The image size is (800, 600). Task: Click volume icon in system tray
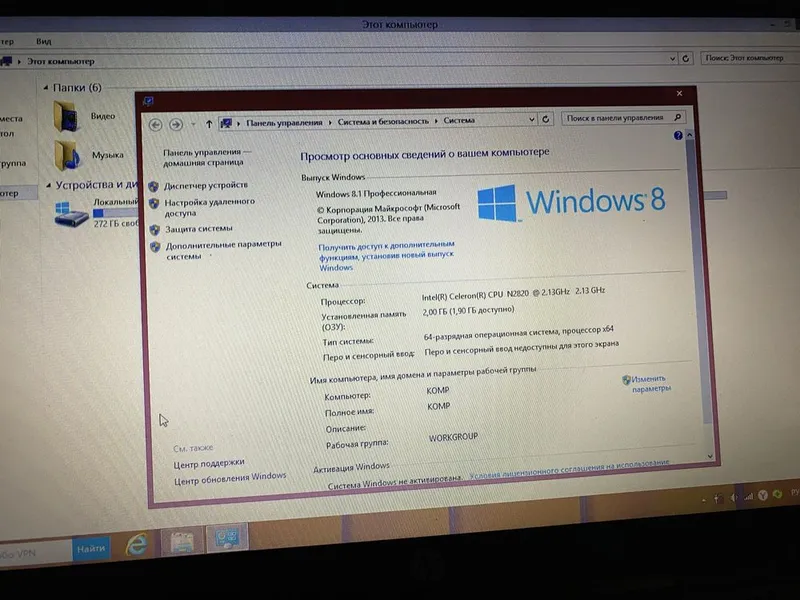tap(733, 497)
